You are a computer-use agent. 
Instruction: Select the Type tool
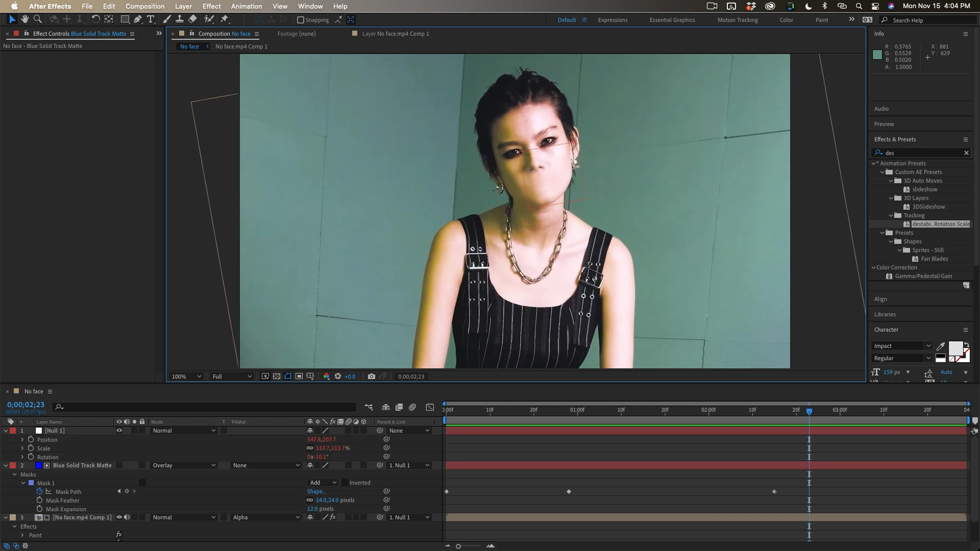[151, 19]
